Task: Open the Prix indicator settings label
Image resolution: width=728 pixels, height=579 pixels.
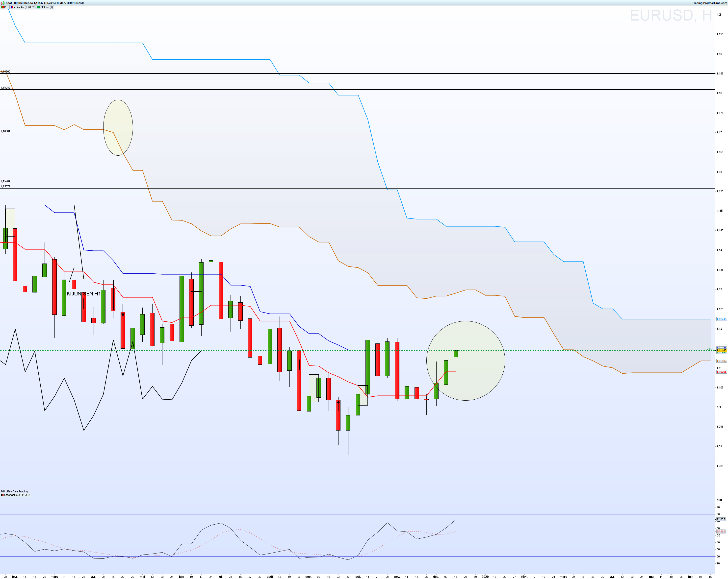Action: 5,7
